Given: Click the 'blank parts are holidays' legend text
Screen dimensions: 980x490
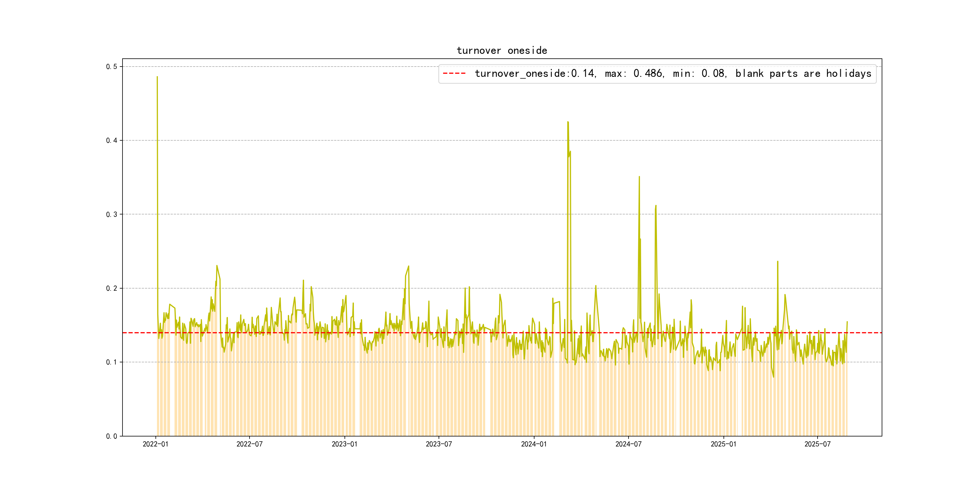Looking at the screenshot, I should pyautogui.click(x=803, y=73).
